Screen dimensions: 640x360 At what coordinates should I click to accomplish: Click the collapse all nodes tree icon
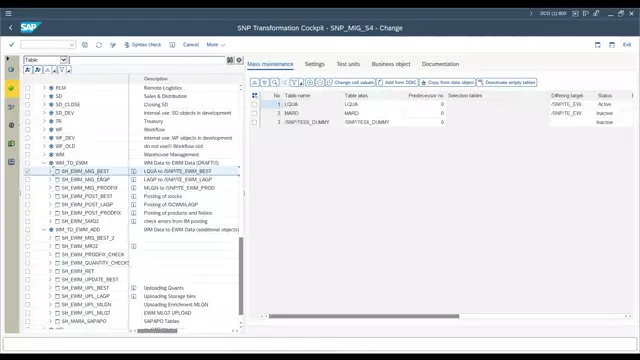coord(38,70)
